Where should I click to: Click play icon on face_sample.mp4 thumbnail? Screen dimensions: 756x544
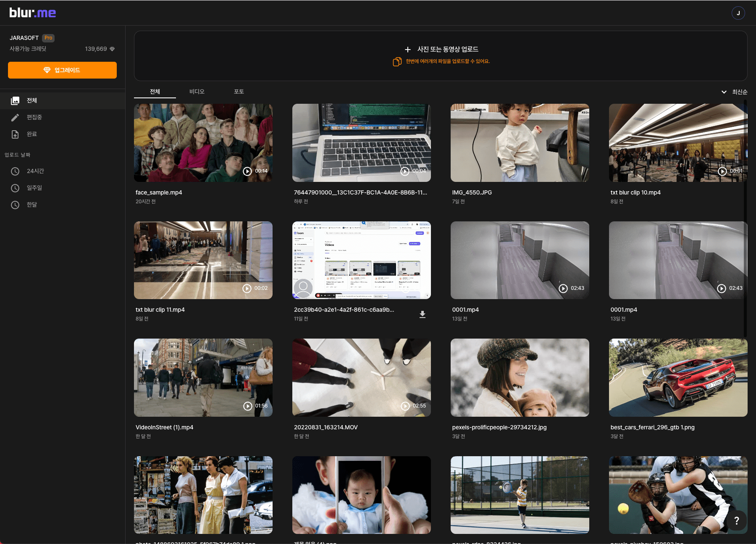[247, 171]
